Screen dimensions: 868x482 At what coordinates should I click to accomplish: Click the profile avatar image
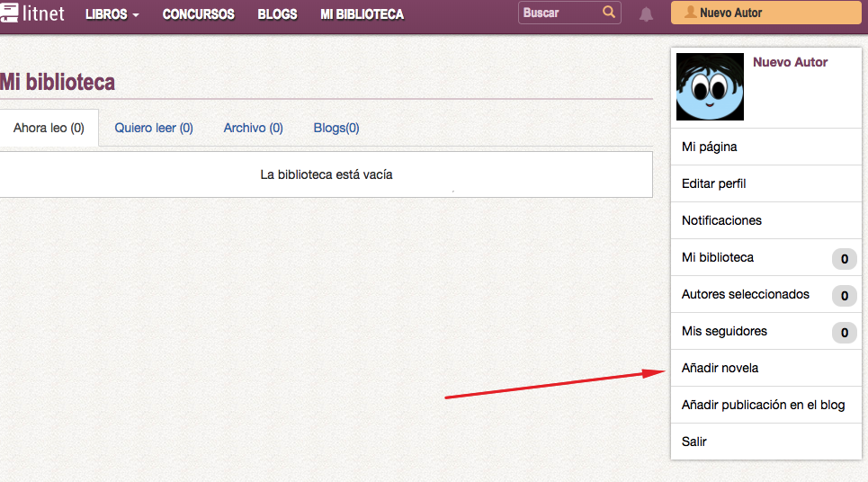(x=710, y=86)
